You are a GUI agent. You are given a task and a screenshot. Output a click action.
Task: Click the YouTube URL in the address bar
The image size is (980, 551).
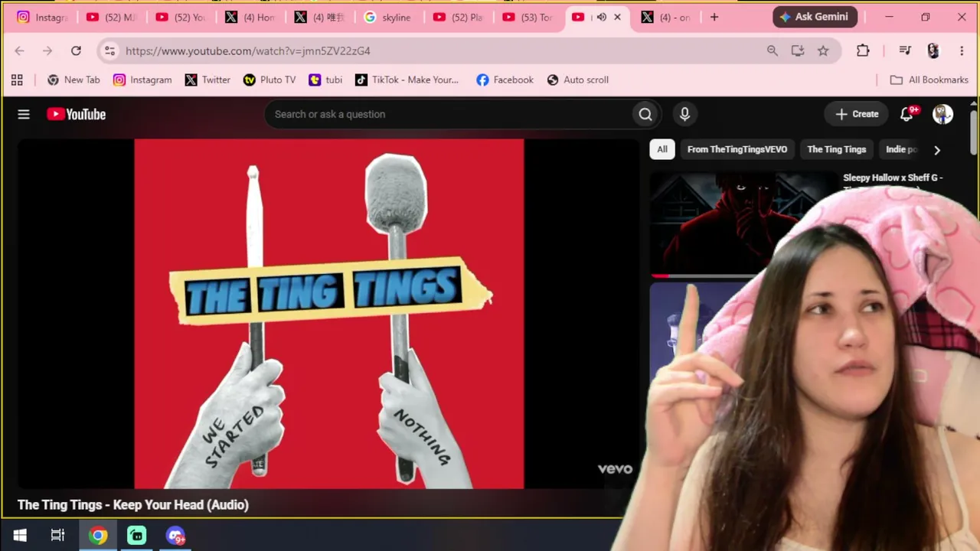tap(248, 51)
